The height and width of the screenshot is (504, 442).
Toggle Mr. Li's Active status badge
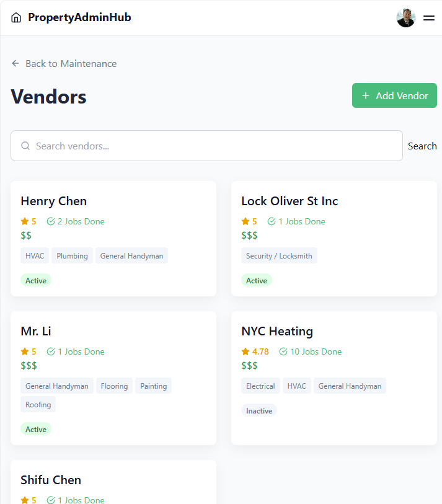(x=35, y=429)
